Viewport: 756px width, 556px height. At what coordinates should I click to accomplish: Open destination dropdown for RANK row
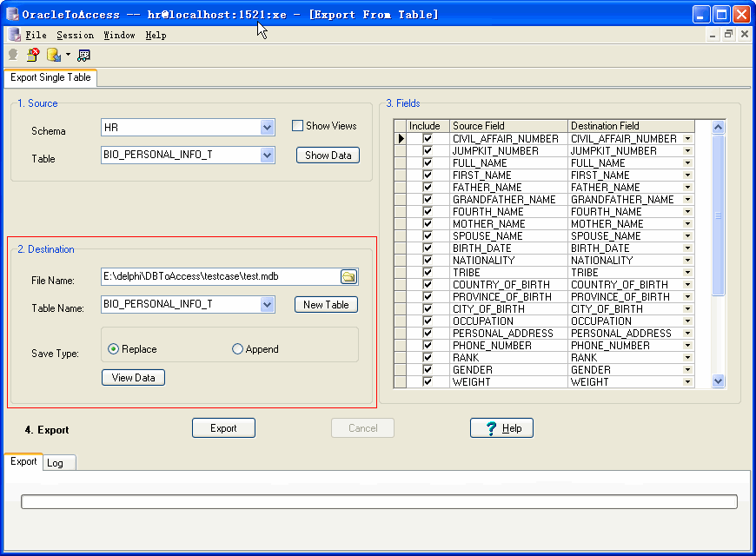tap(688, 358)
